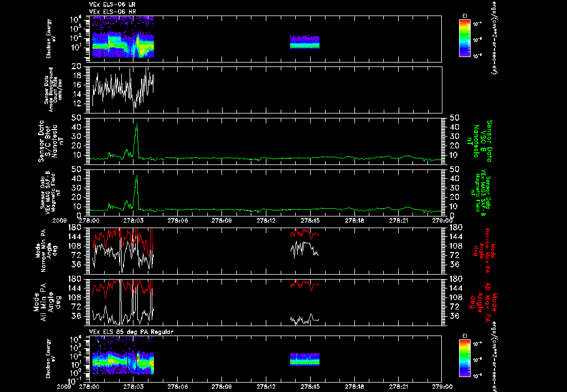This screenshot has height=392, width=567.
Task: Click the '20' tick label on the count-rate axis
Action: point(76,66)
